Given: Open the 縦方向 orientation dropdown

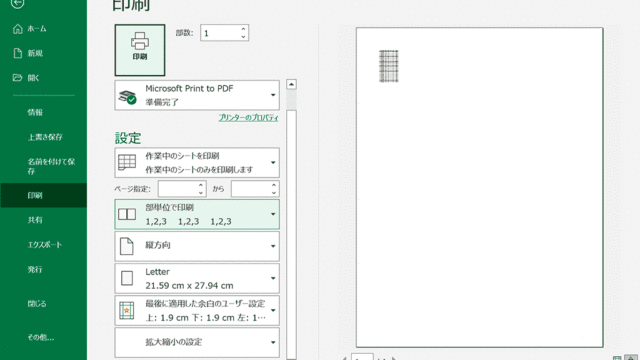Looking at the screenshot, I should pyautogui.click(x=197, y=246).
